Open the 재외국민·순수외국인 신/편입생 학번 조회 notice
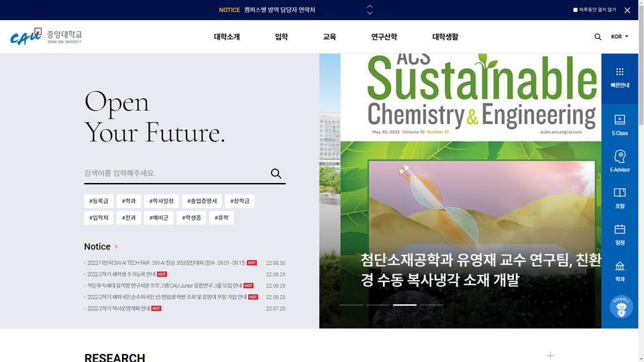Viewport: 644px width, 362px height. tap(167, 297)
